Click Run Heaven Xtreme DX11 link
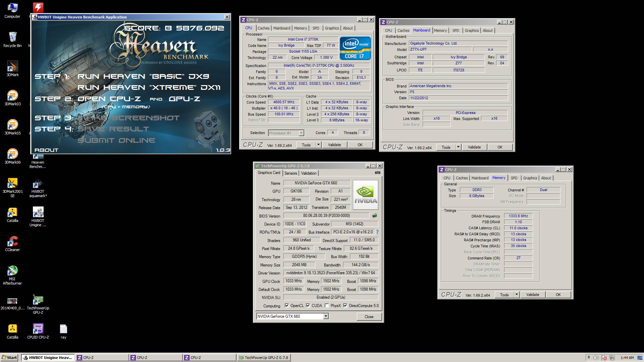 (x=149, y=87)
